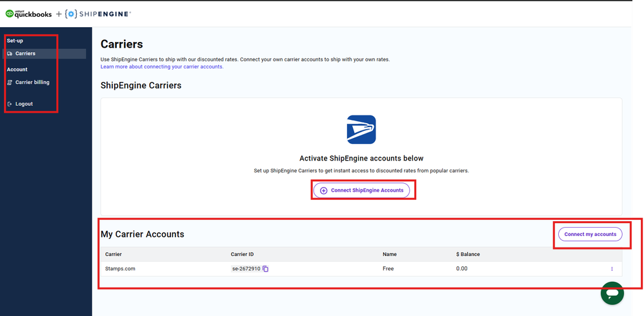Click the $ Balance column header

point(468,255)
